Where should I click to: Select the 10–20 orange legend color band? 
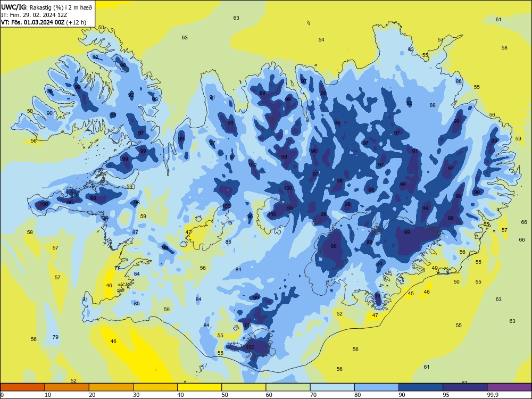coord(67,387)
